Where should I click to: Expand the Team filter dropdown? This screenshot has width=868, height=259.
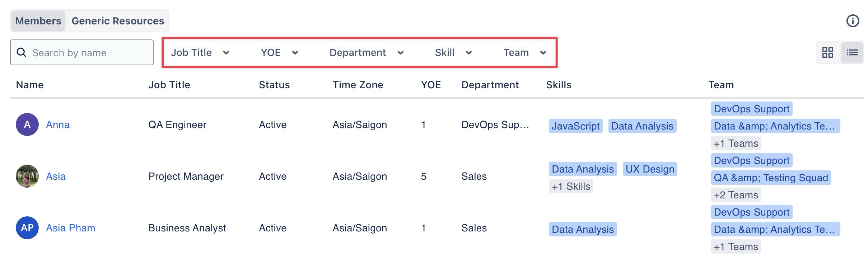[524, 53]
